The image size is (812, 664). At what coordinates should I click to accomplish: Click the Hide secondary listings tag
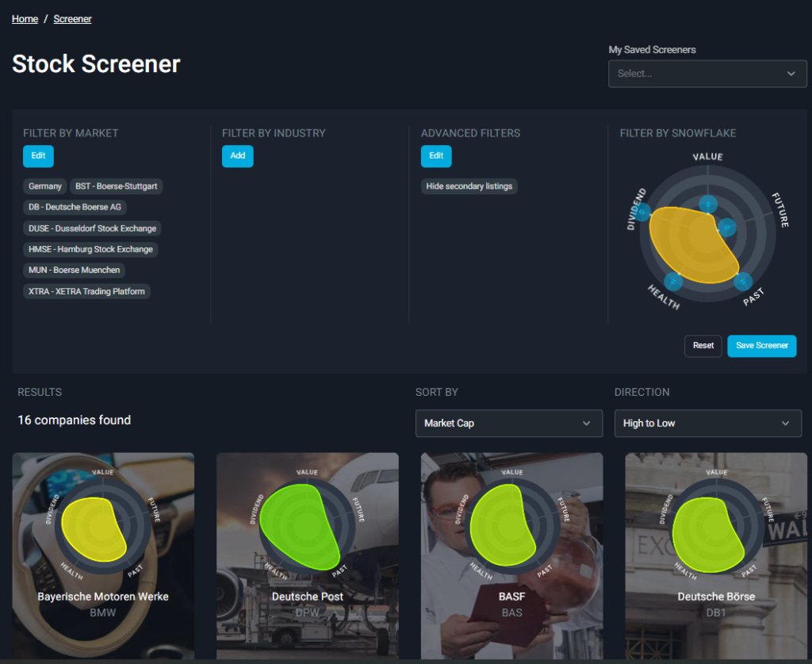[x=469, y=186]
